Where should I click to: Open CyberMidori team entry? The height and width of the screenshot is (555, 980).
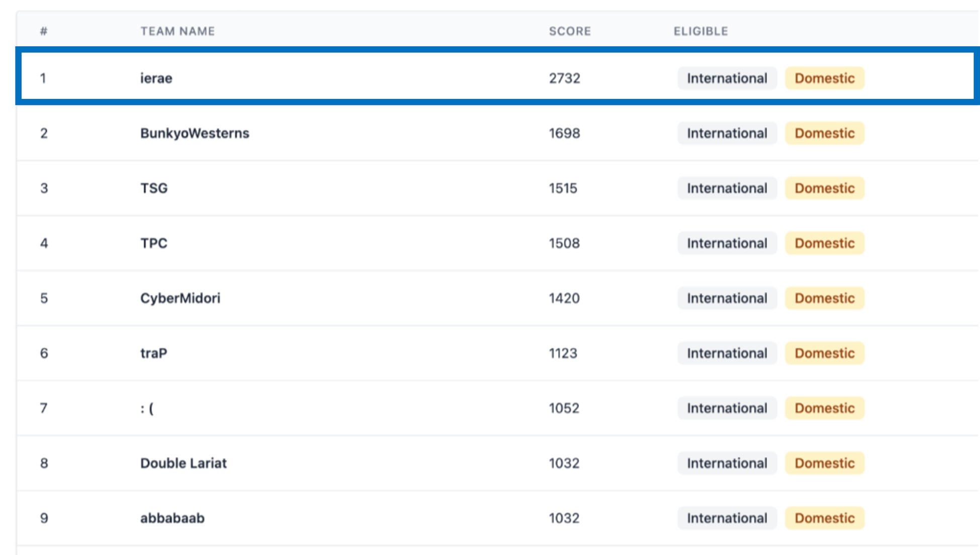click(x=180, y=298)
